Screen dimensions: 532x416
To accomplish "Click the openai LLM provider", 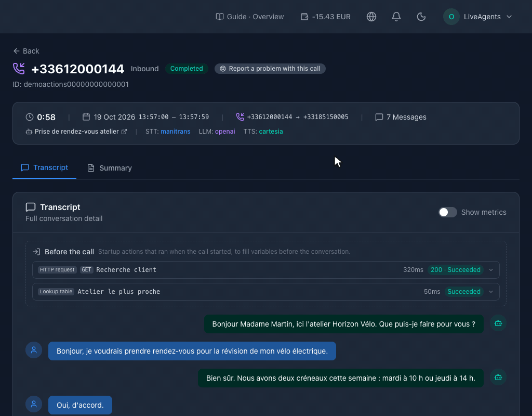I will (225, 132).
